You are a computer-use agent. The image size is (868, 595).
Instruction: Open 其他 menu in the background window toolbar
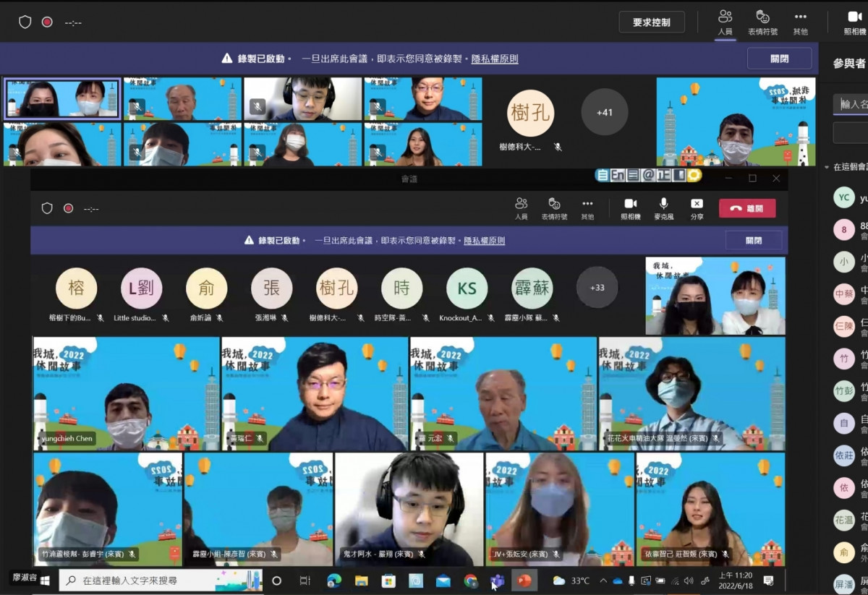click(x=800, y=22)
